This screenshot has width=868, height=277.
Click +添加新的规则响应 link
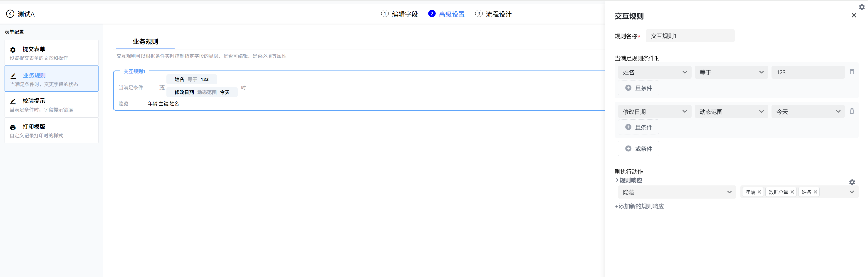tap(639, 206)
